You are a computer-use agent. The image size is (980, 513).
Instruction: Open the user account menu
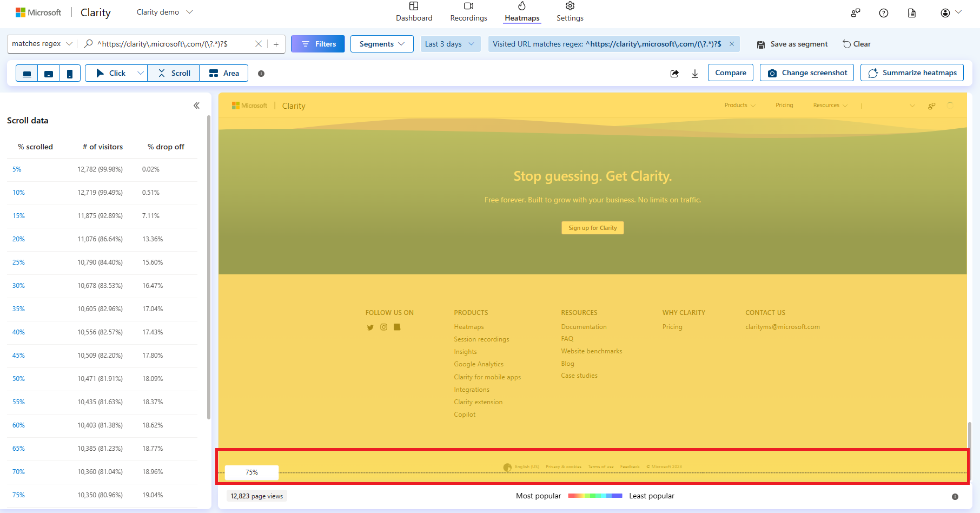(x=951, y=12)
